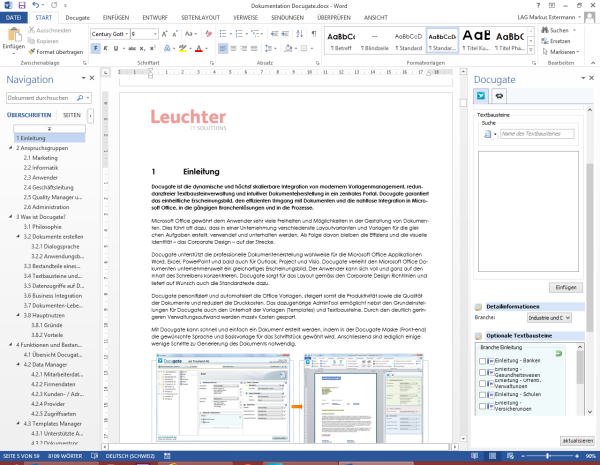Check Einleitung - Öffentl. Verwaltungen text block
600x465 pixels.
pyautogui.click(x=482, y=383)
